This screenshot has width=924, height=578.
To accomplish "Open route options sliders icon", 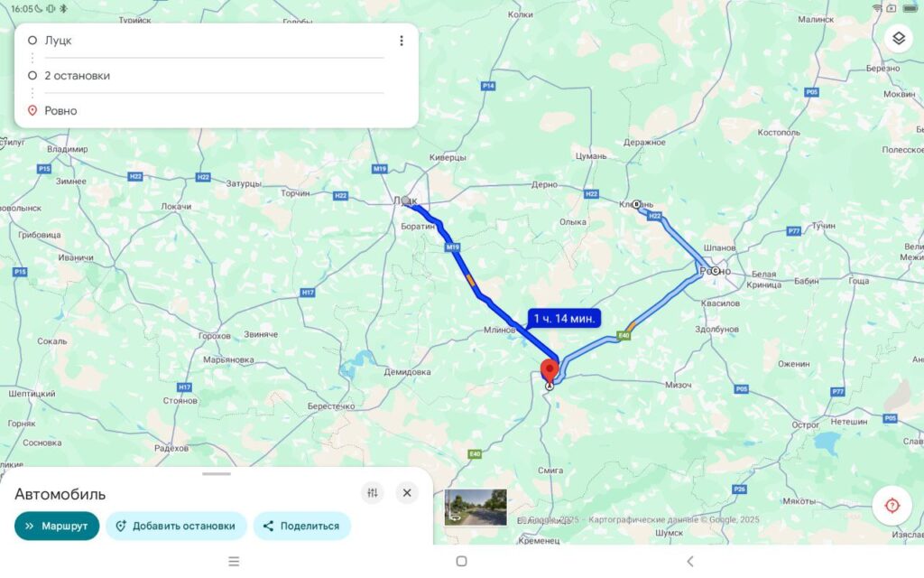I will pos(373,492).
